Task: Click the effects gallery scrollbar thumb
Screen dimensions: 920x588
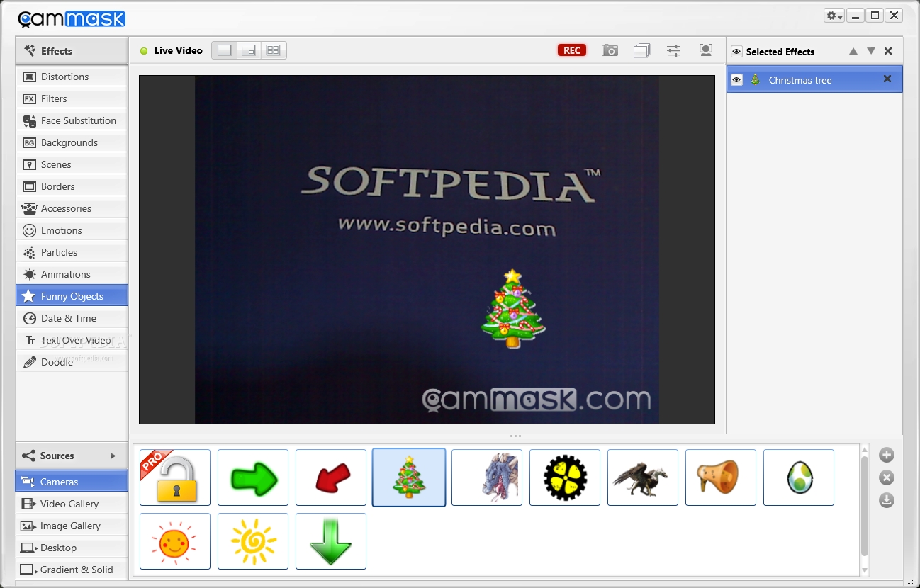Action: point(864,506)
